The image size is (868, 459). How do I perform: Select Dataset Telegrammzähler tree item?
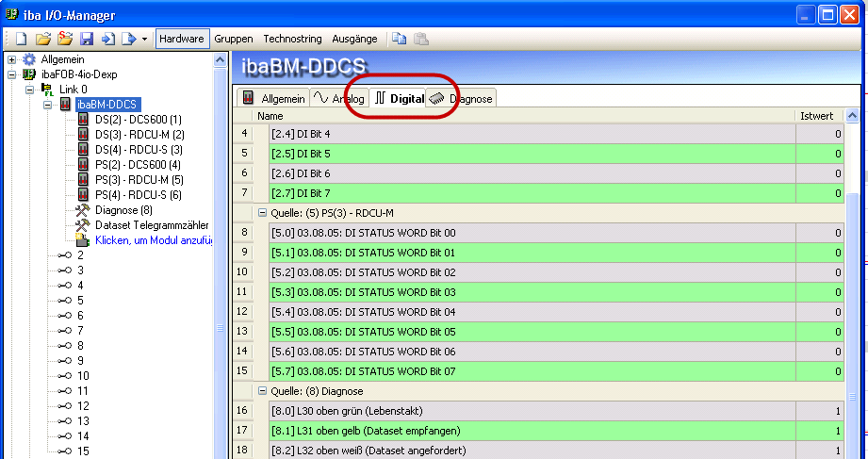click(x=153, y=225)
